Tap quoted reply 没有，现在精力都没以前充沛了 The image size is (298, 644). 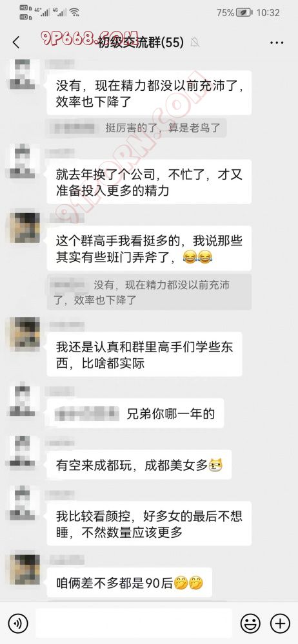pos(149,292)
